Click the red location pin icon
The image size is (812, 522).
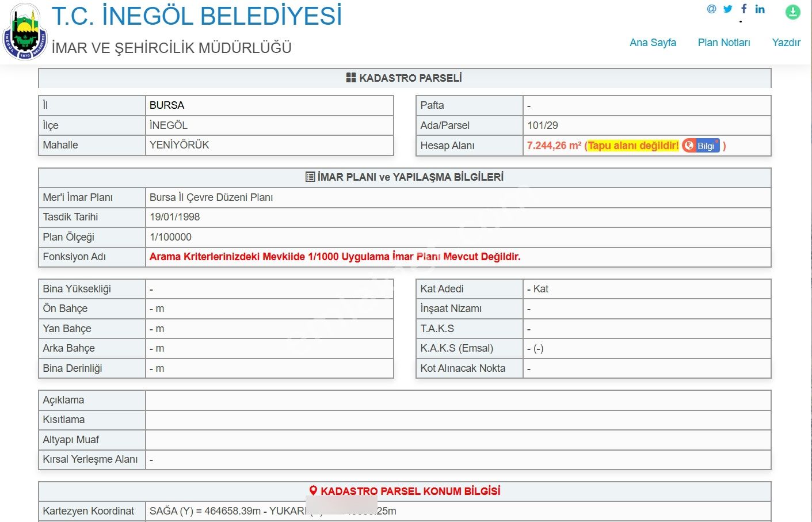click(313, 491)
